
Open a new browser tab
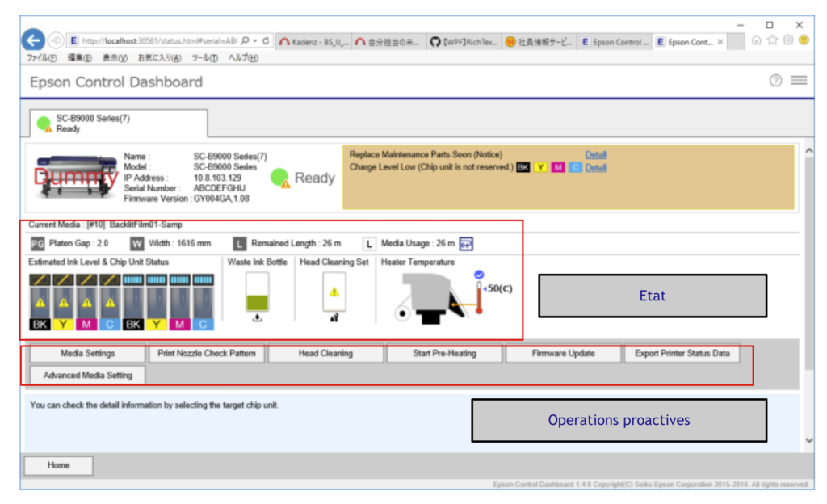coord(736,42)
